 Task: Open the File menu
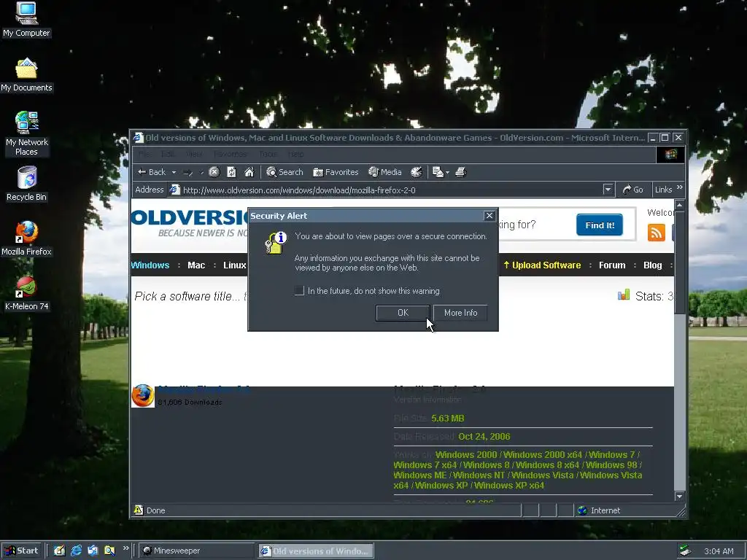(x=144, y=155)
